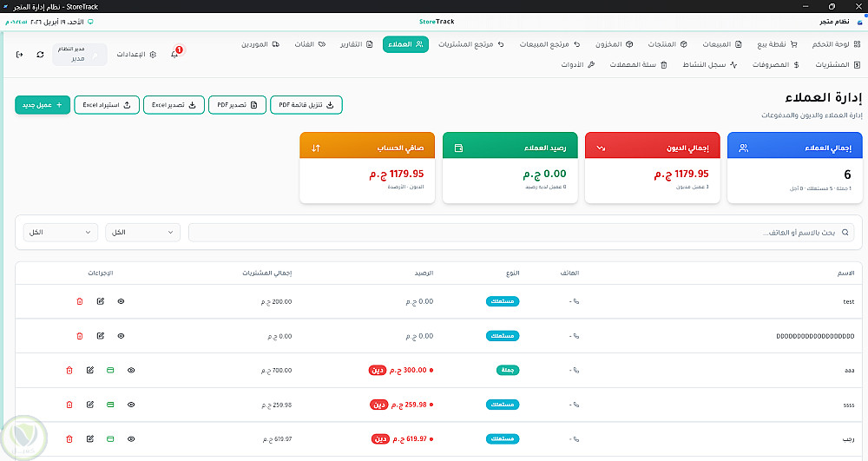Open المشتريات purchases tab

pos(838,65)
